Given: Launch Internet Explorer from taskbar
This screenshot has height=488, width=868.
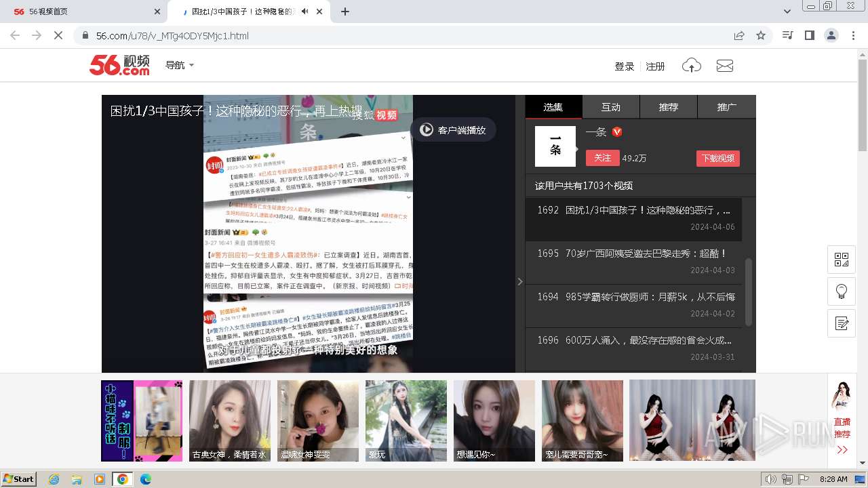Looking at the screenshot, I should [54, 479].
